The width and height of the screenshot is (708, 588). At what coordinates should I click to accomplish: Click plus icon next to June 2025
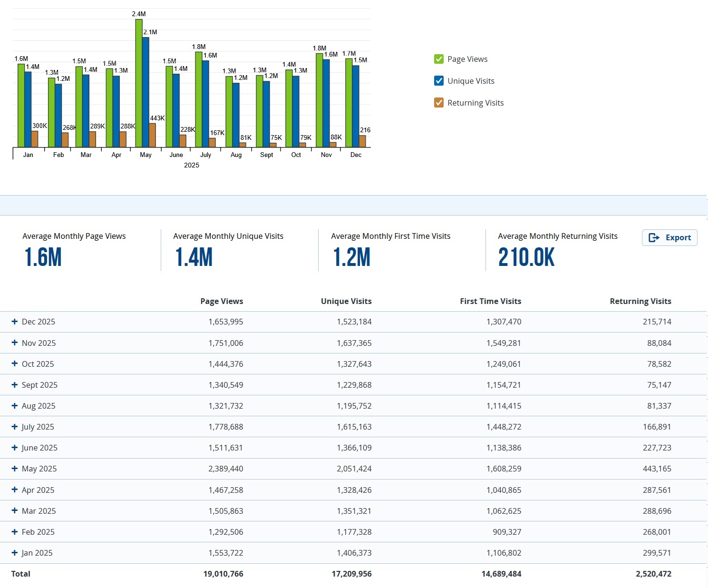(15, 448)
